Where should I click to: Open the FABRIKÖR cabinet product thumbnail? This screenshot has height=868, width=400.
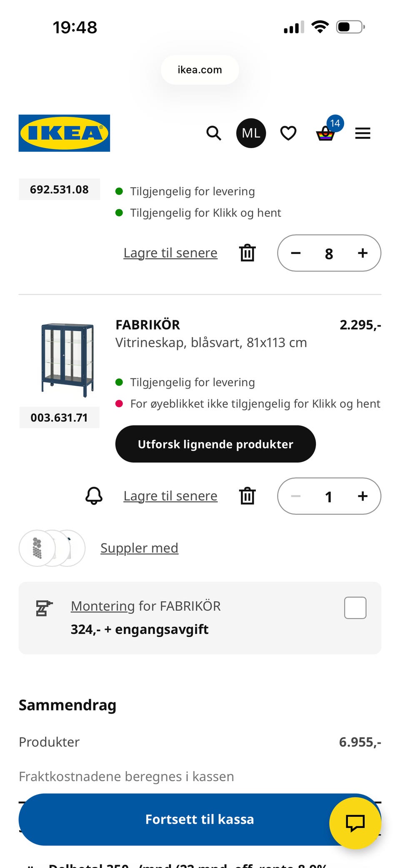coord(67,360)
